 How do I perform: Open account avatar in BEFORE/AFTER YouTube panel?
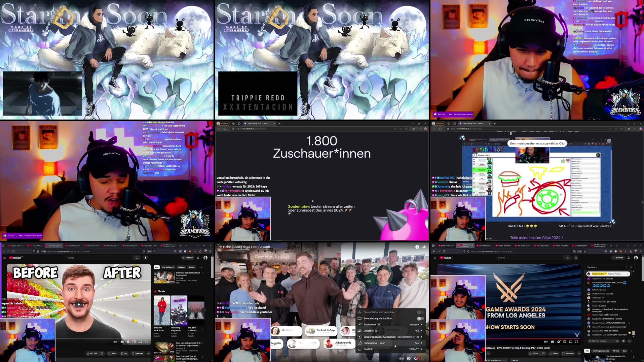coord(205,258)
